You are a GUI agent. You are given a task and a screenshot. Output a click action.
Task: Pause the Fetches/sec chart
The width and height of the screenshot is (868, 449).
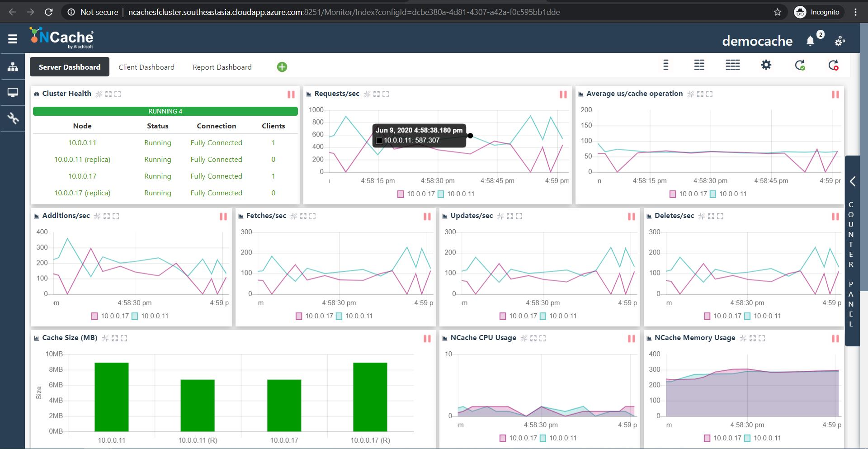coord(427,217)
